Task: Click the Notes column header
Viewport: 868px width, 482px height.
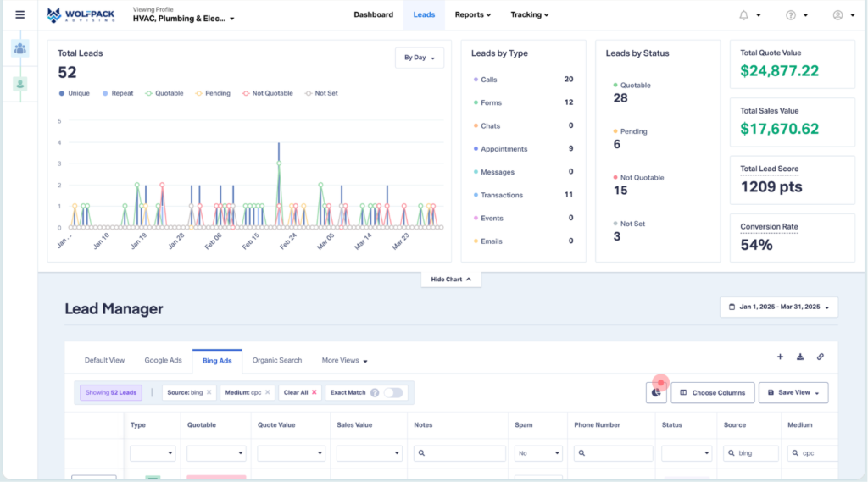Action: (423, 425)
